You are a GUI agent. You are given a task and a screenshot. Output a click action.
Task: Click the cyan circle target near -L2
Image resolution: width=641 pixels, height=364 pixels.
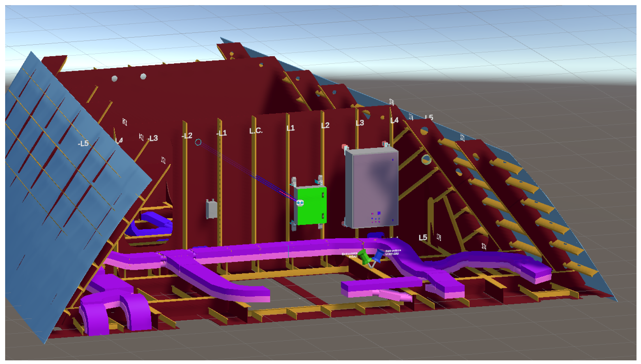(198, 142)
